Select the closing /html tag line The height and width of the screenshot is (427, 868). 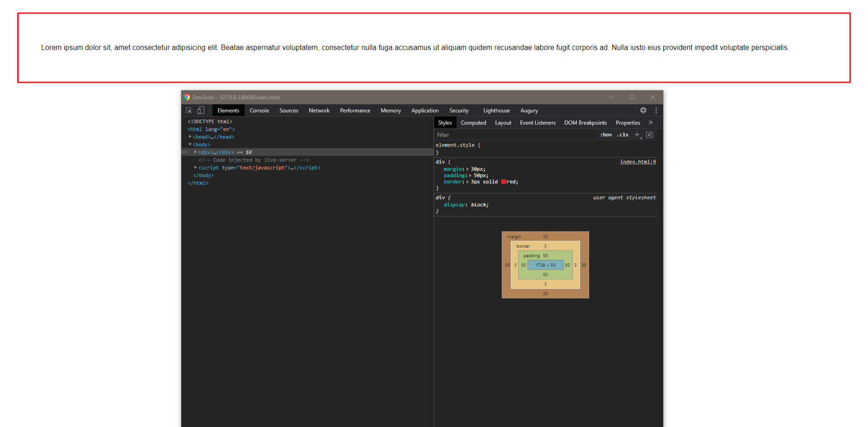click(x=198, y=183)
